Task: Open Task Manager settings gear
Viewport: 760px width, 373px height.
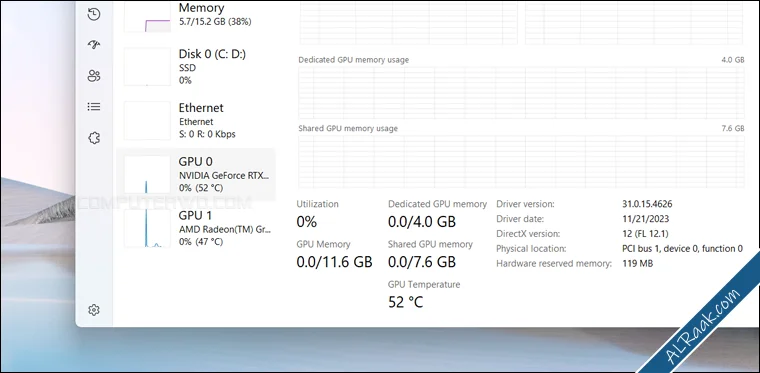Action: point(94,310)
